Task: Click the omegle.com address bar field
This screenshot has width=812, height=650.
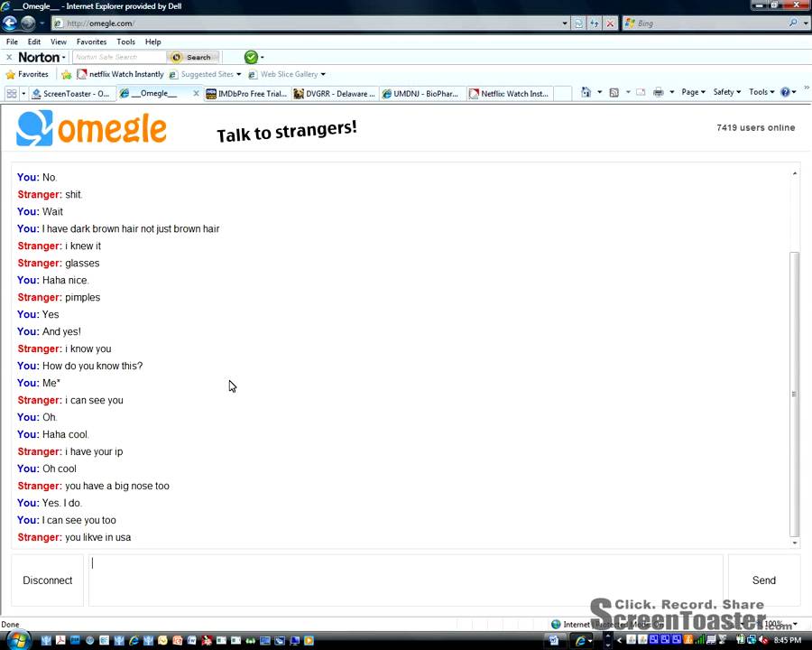Action: tap(306, 23)
